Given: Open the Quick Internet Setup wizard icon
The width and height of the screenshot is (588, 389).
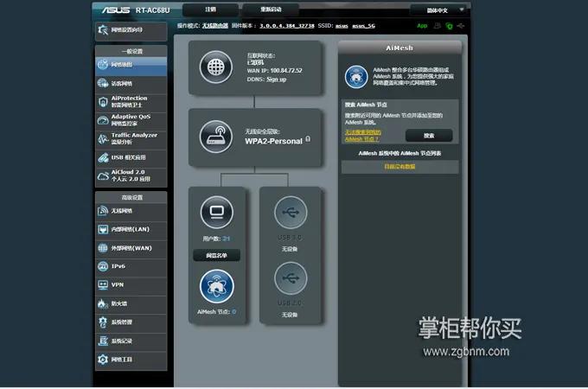Looking at the screenshot, I should [103, 30].
